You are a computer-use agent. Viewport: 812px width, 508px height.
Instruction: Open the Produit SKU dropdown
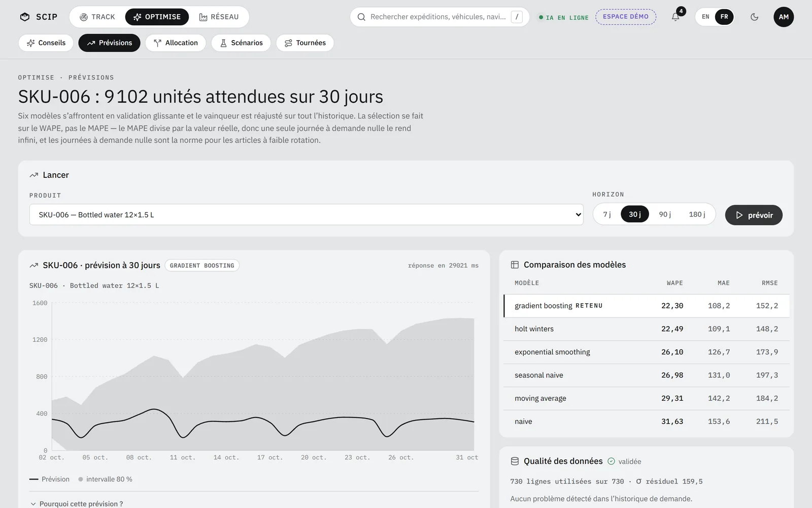307,214
